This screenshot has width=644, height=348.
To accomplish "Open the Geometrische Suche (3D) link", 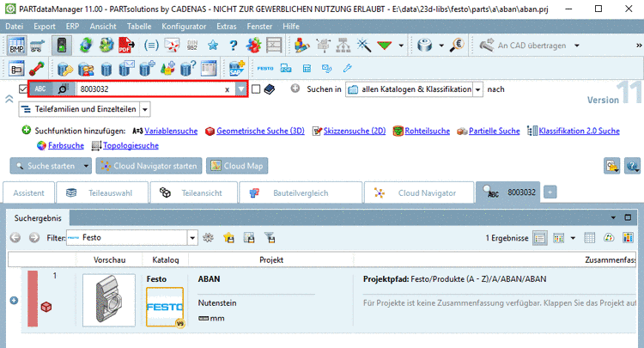I will point(260,131).
